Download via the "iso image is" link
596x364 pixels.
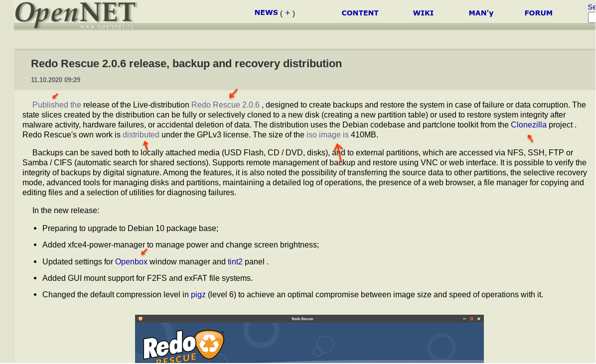pos(327,134)
